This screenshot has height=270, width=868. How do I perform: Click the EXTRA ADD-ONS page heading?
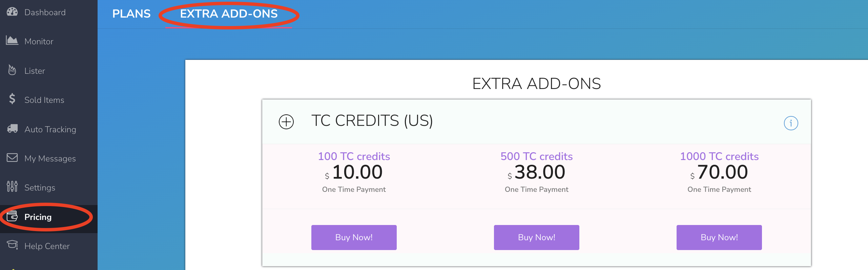pyautogui.click(x=536, y=84)
